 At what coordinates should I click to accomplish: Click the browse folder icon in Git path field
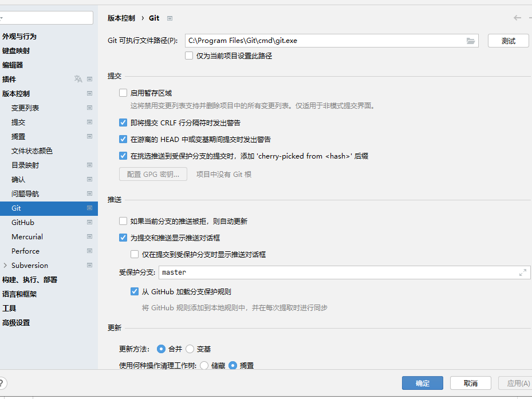click(471, 41)
